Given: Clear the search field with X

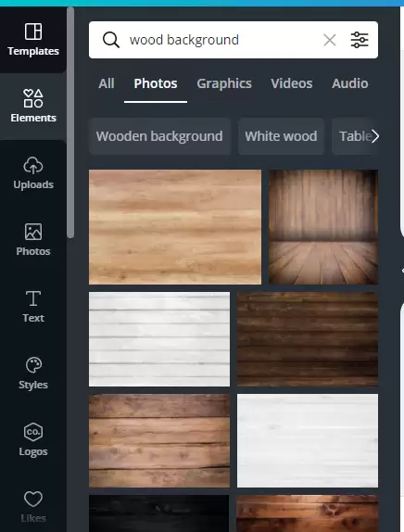Looking at the screenshot, I should point(330,40).
